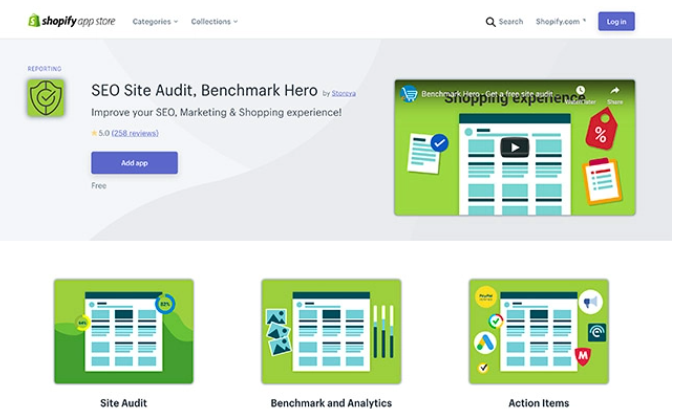Click the Watch later clock icon
675x420 pixels.
point(580,91)
